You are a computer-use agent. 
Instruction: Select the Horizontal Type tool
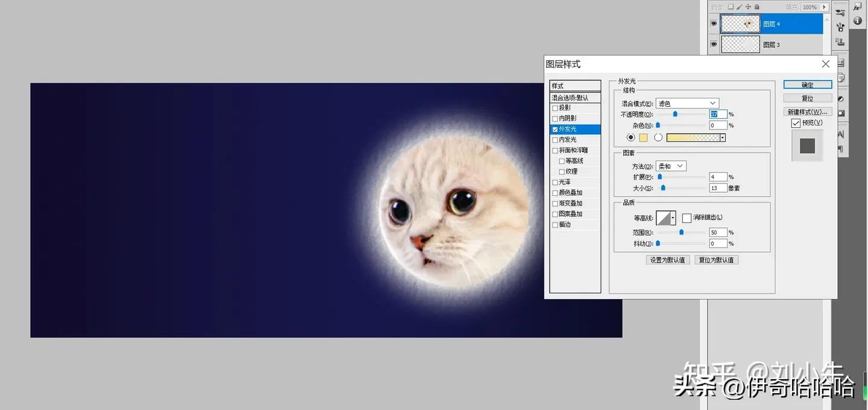(x=841, y=134)
